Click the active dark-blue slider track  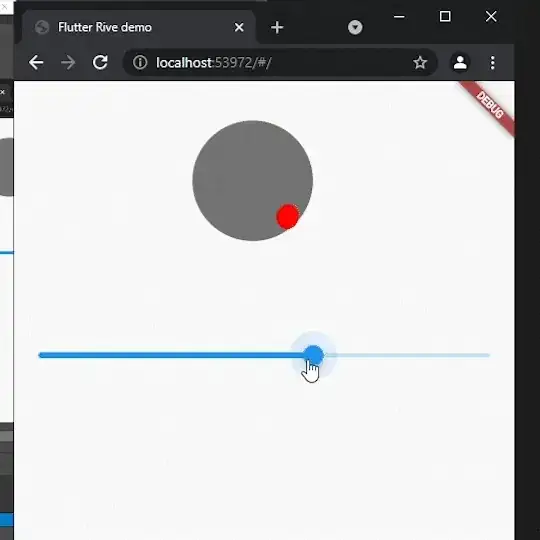pos(171,355)
